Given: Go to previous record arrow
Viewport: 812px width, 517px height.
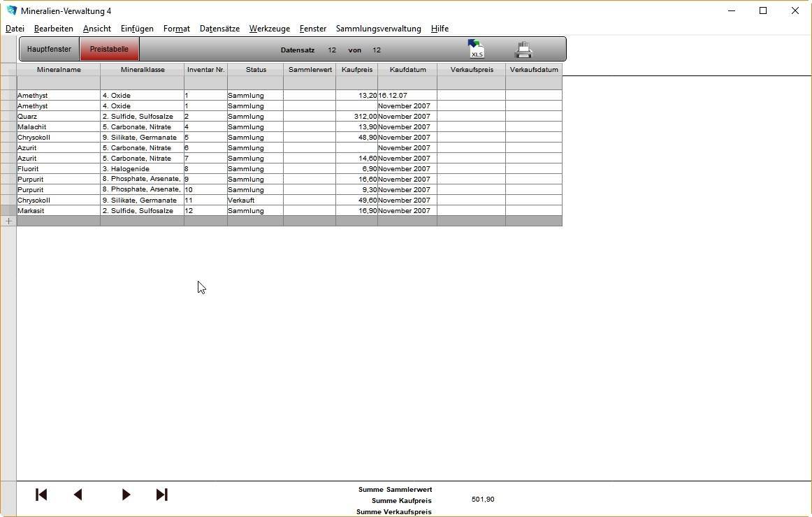Looking at the screenshot, I should [78, 495].
